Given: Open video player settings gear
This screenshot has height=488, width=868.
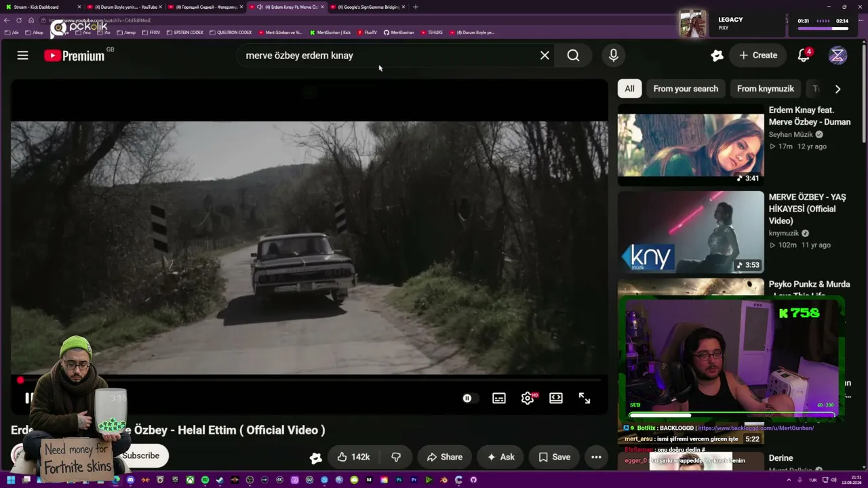Looking at the screenshot, I should [x=528, y=399].
